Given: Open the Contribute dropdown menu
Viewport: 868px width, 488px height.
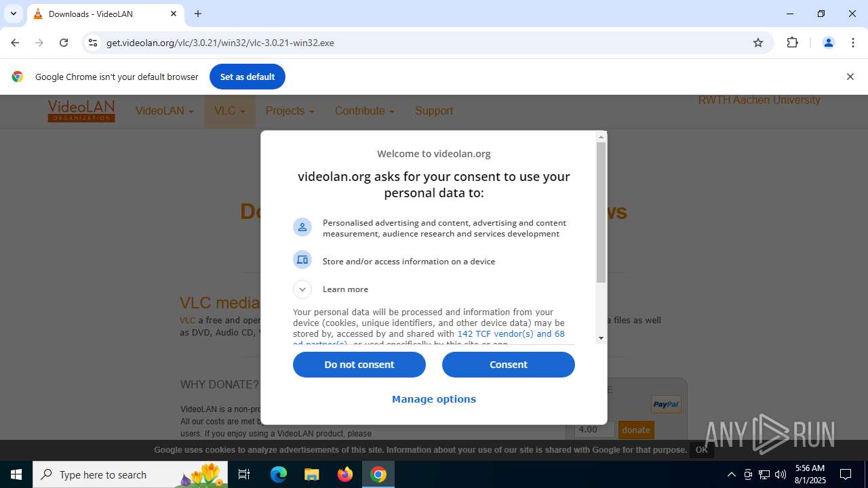Looking at the screenshot, I should [x=365, y=111].
